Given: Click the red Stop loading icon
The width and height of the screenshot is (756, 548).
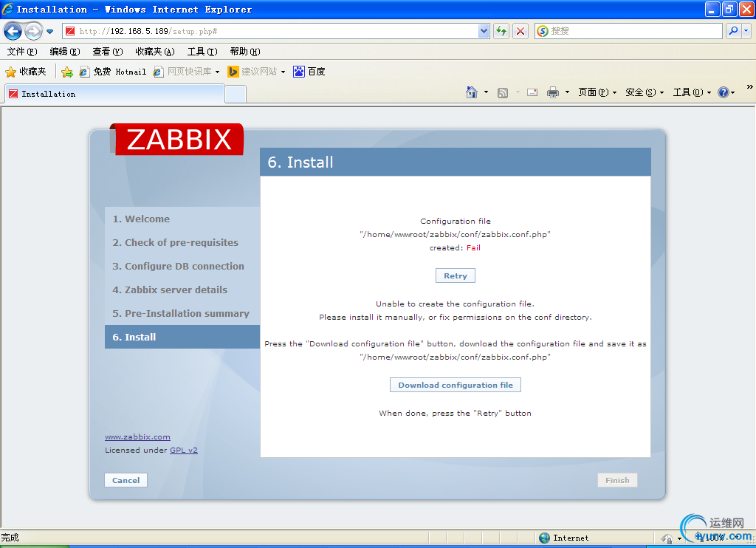Looking at the screenshot, I should pos(520,31).
